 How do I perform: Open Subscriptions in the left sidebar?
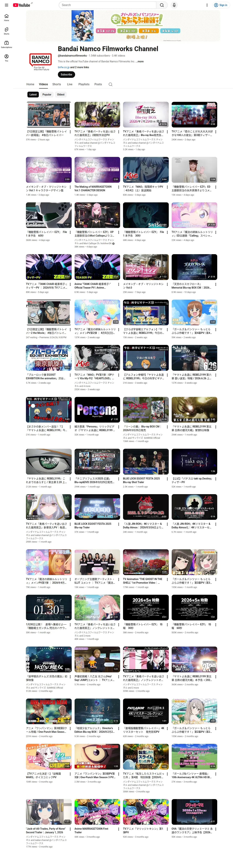coord(6,45)
